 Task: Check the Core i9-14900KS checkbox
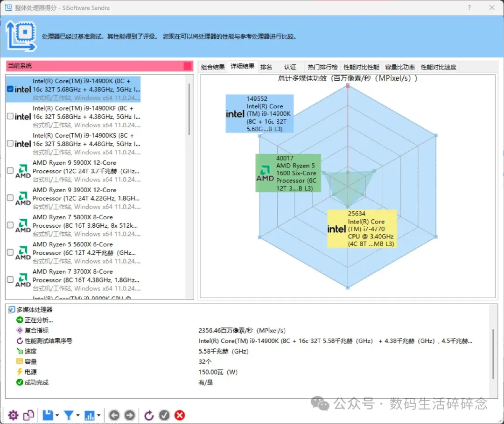point(10,144)
